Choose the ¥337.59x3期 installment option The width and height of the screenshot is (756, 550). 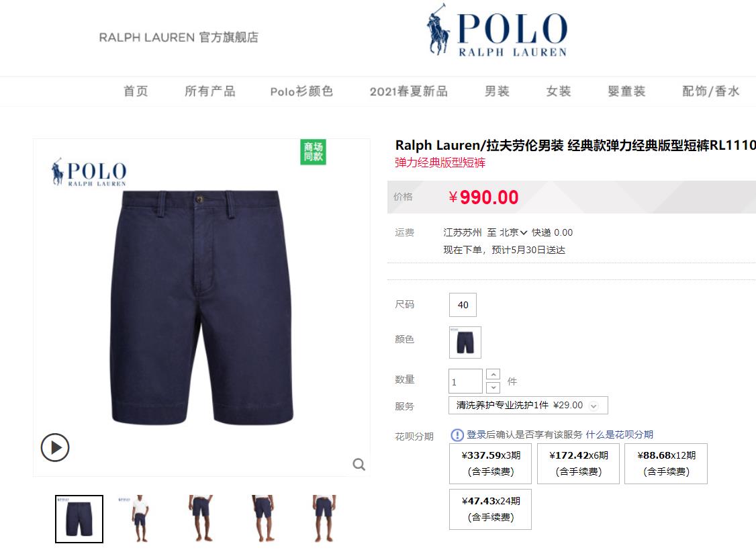click(490, 463)
